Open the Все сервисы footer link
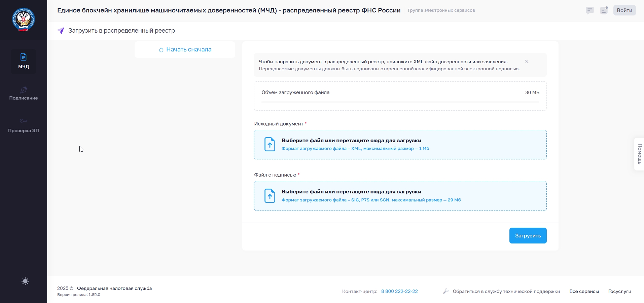 click(584, 291)
